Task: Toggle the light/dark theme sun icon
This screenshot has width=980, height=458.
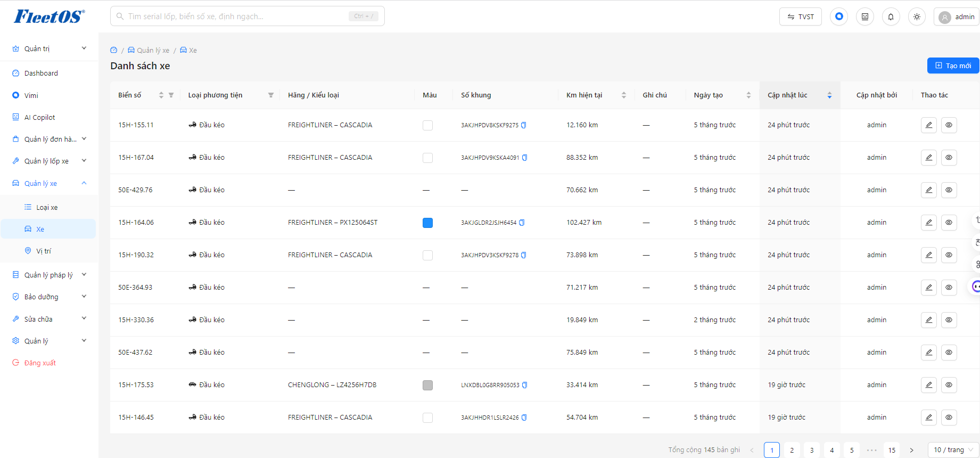Action: (917, 17)
